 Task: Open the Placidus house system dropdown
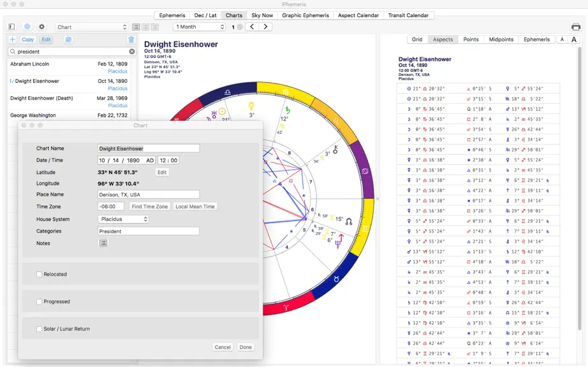(123, 219)
